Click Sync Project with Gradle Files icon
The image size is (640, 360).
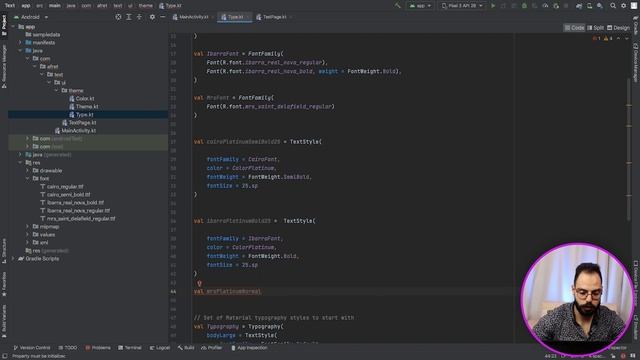[579, 6]
